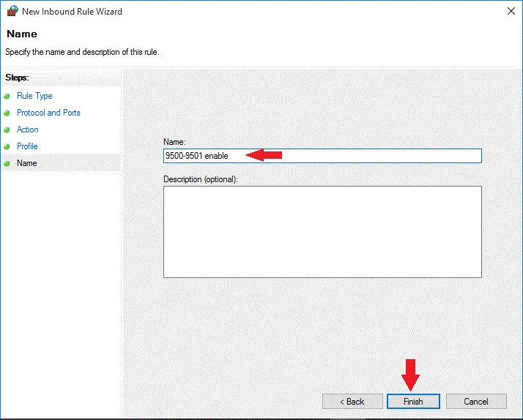The image size is (523, 420).
Task: Select the Profile step
Action: 27,146
